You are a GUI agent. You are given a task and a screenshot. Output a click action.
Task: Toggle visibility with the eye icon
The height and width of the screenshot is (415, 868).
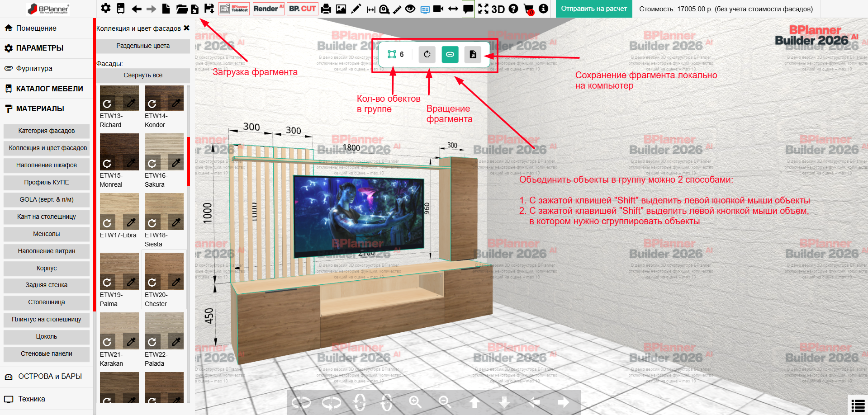(410, 9)
